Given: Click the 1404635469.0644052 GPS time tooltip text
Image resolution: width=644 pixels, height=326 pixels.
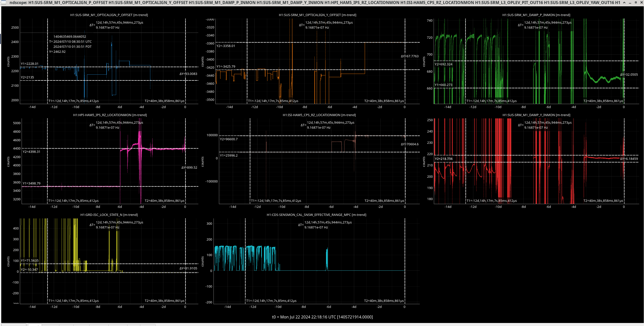Looking at the screenshot, I should [x=70, y=37].
